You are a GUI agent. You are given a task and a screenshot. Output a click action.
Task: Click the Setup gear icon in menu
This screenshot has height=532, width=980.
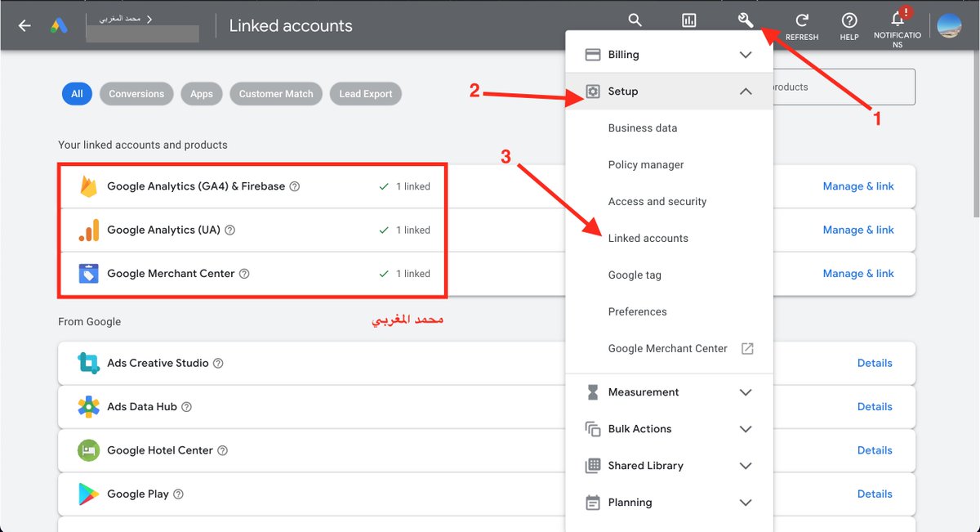pyautogui.click(x=593, y=92)
